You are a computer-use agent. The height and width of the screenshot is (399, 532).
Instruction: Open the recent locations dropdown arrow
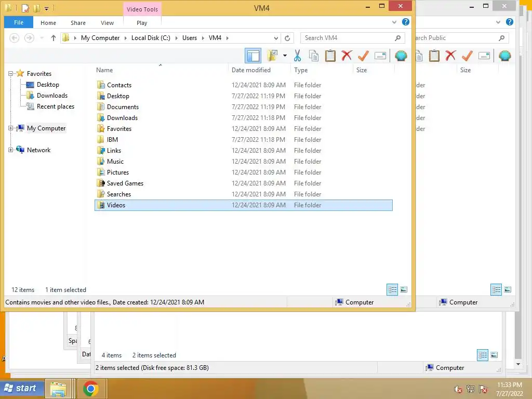(42, 38)
